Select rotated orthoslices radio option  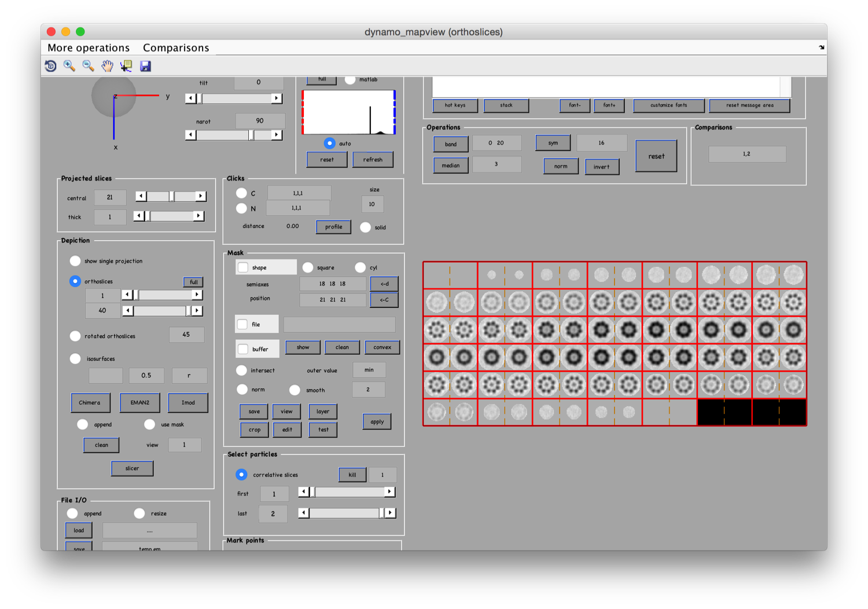click(x=75, y=336)
